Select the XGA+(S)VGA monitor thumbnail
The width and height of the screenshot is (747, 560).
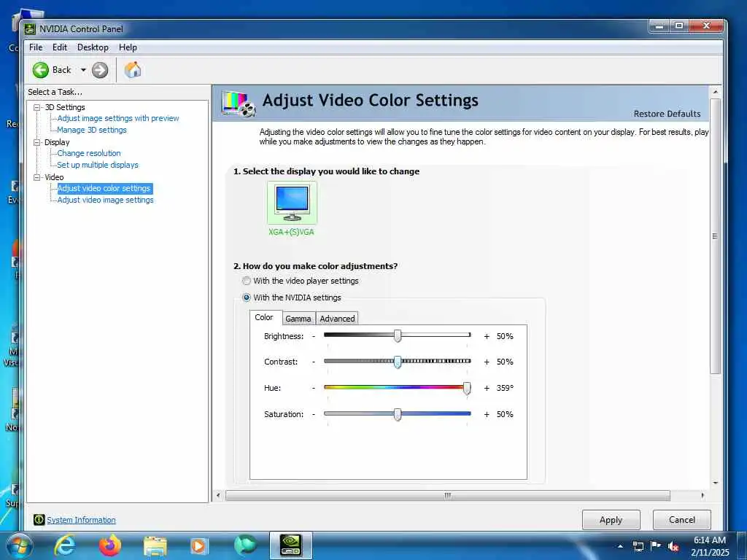(x=292, y=203)
